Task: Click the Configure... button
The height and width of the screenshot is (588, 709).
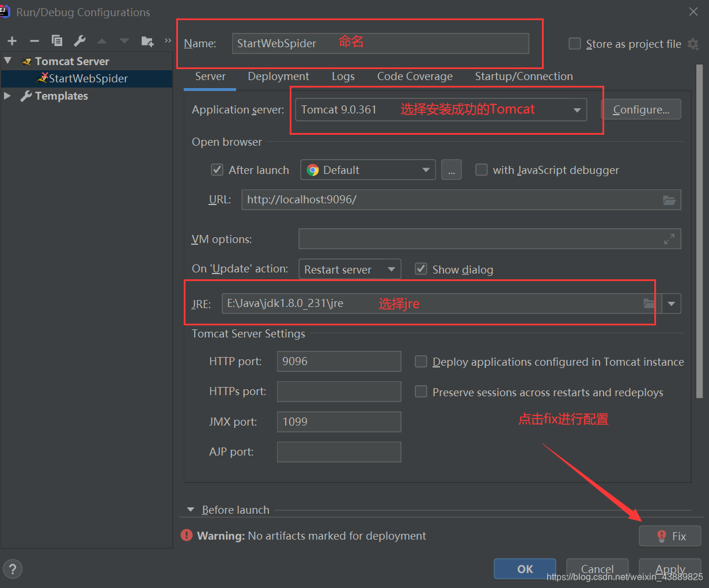Action: tap(641, 109)
